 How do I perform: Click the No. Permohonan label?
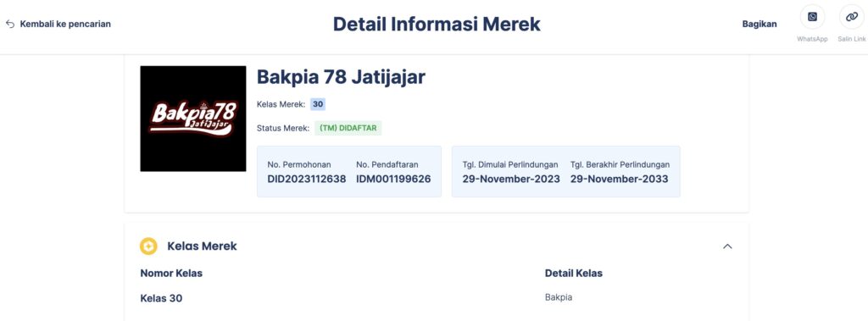(x=299, y=164)
